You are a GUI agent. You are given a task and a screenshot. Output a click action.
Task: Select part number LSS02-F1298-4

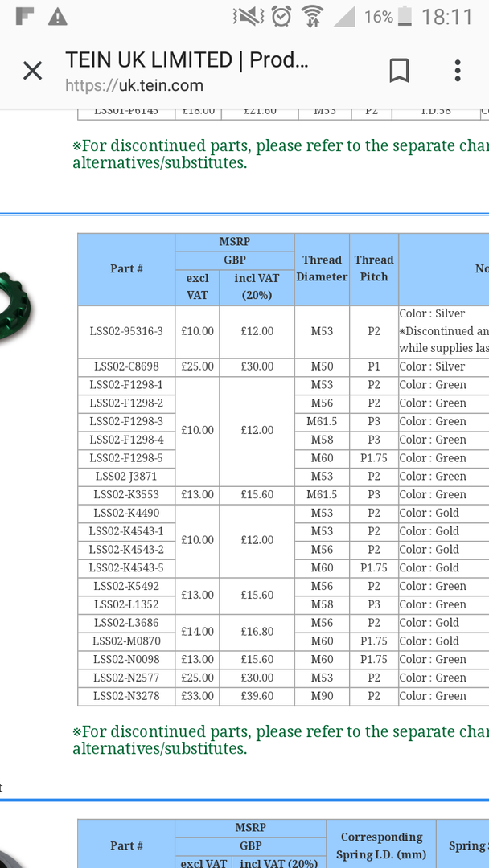tap(126, 440)
